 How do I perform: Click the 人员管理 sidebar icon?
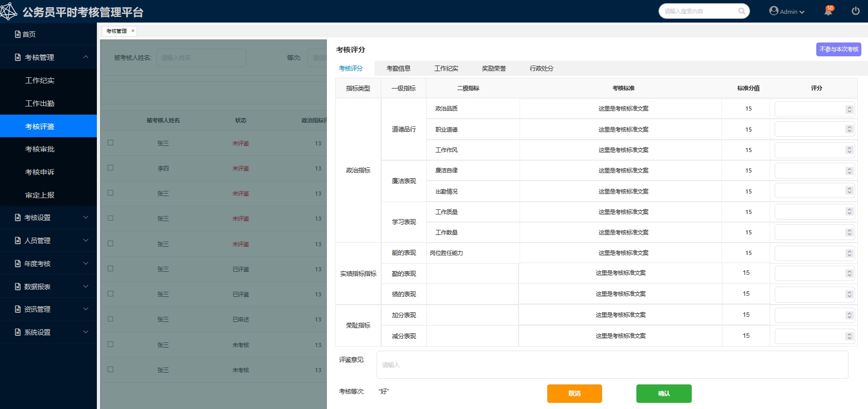pyautogui.click(x=18, y=241)
